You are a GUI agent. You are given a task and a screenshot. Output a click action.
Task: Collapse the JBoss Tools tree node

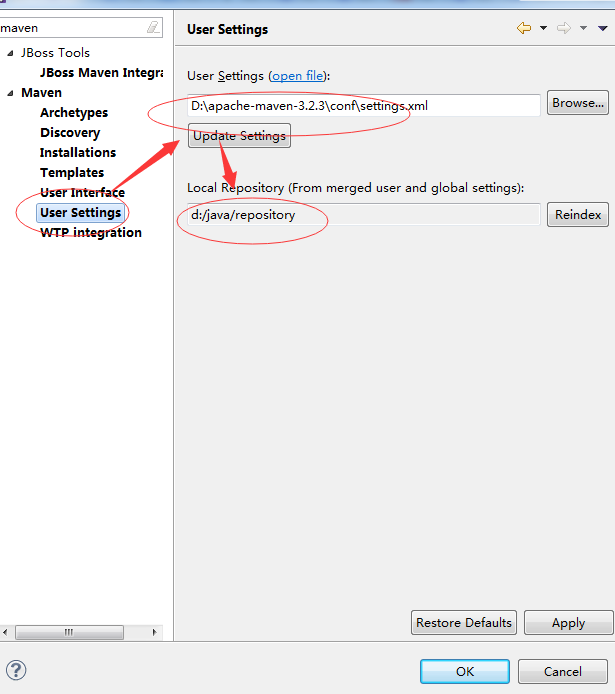tap(10, 53)
